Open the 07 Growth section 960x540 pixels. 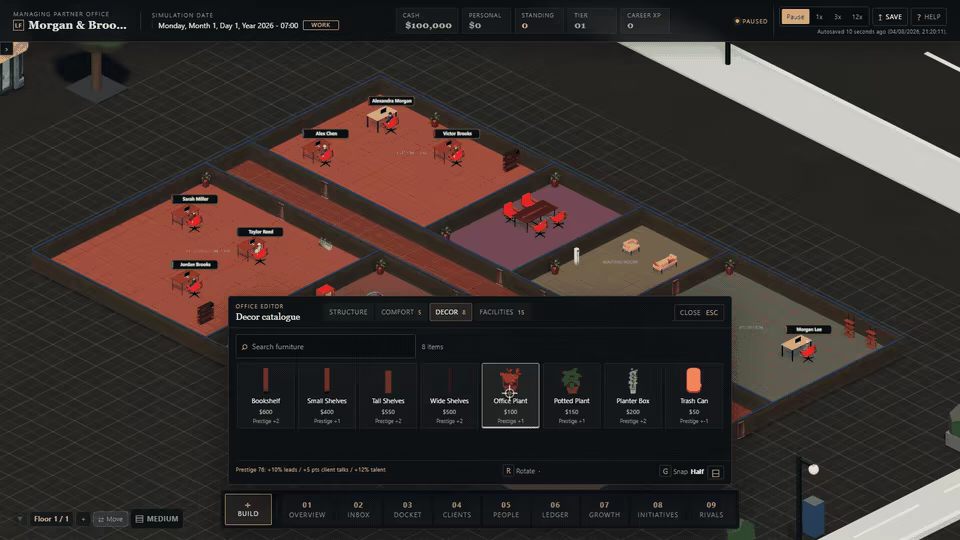(x=604, y=509)
